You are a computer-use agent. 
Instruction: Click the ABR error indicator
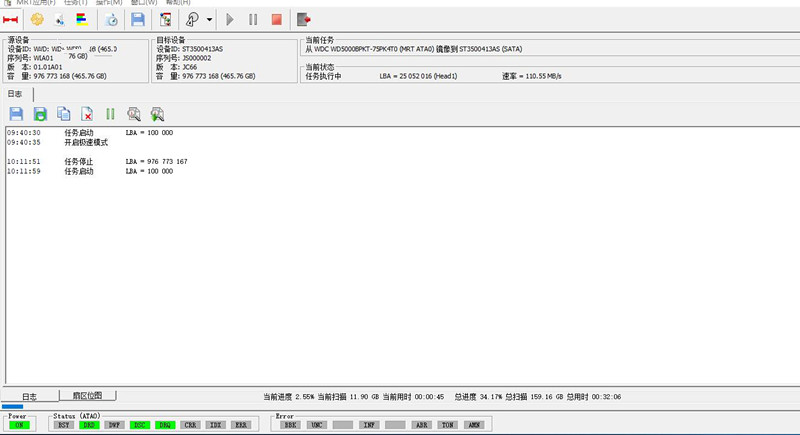tap(421, 425)
